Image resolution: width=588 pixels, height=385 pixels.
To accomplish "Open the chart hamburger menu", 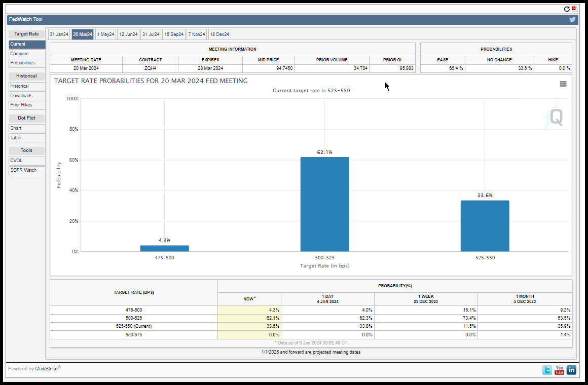I will coord(563,84).
